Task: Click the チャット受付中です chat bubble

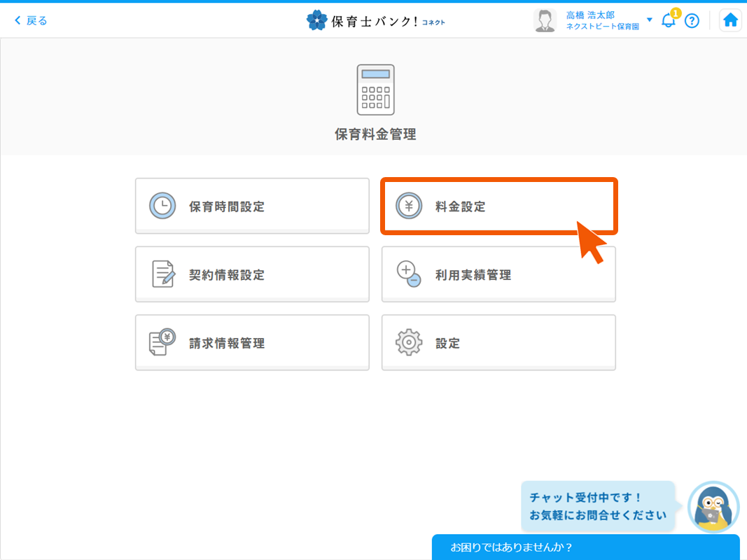Action: pos(597,507)
